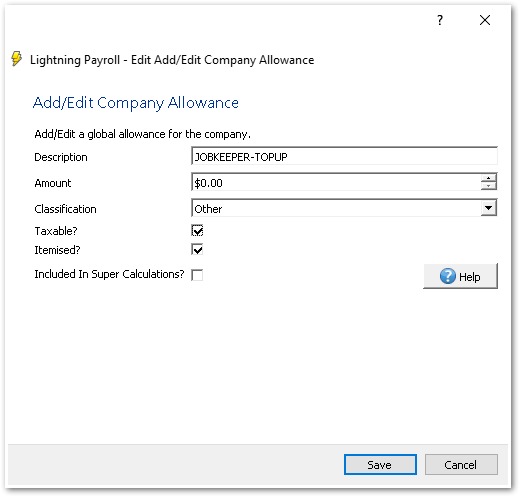Click the title bar question mark icon
The height and width of the screenshot is (497, 520).
[x=440, y=20]
